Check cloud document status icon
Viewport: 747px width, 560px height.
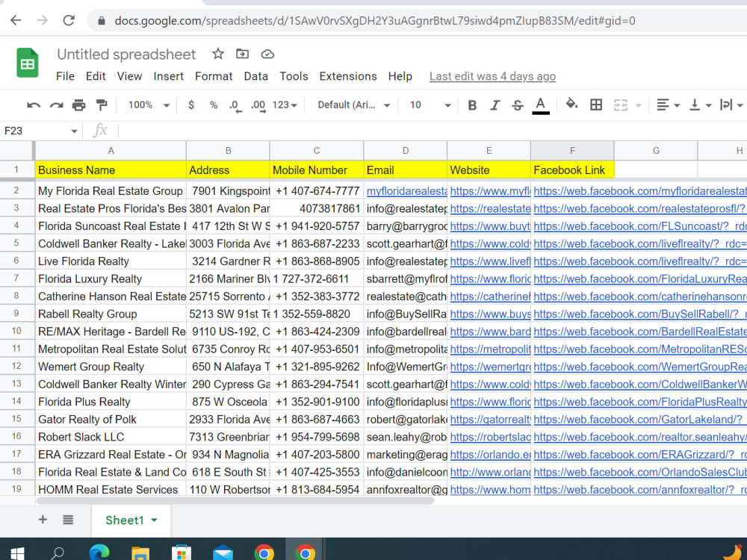click(267, 54)
